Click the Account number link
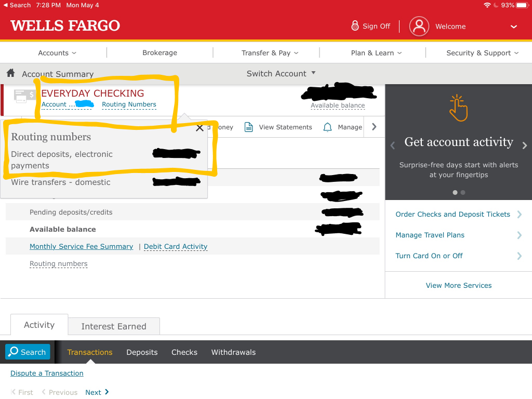 (67, 104)
